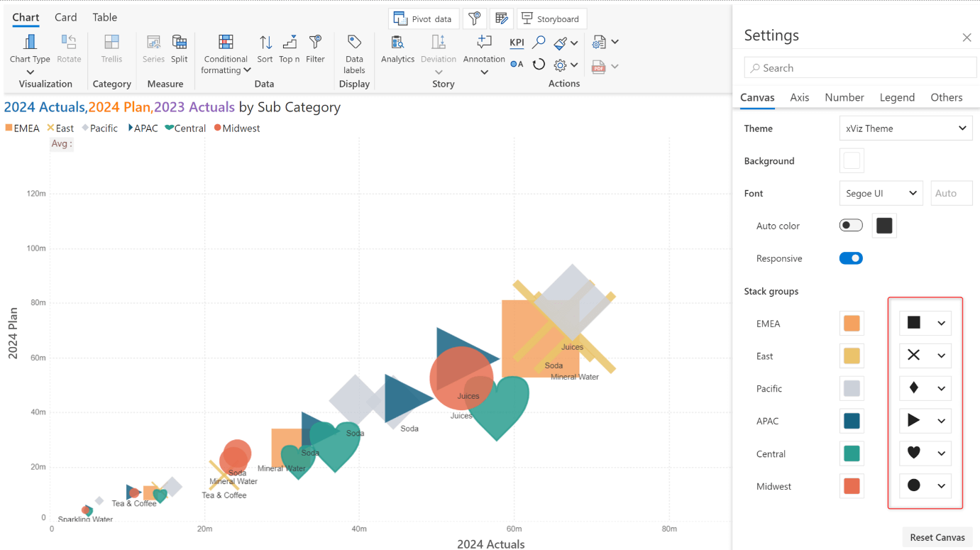980x550 pixels.
Task: Select the Axis settings tab
Action: [x=800, y=97]
